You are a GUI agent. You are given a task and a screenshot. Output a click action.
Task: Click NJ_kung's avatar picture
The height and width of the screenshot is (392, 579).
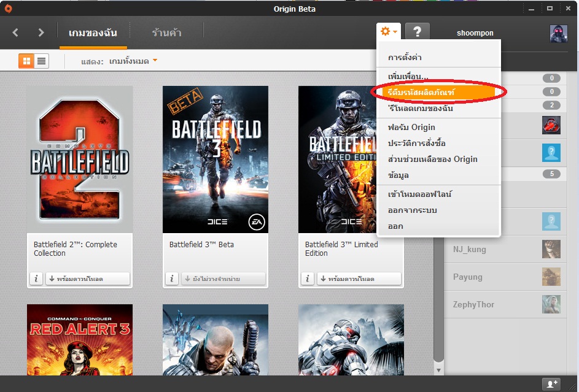[551, 249]
